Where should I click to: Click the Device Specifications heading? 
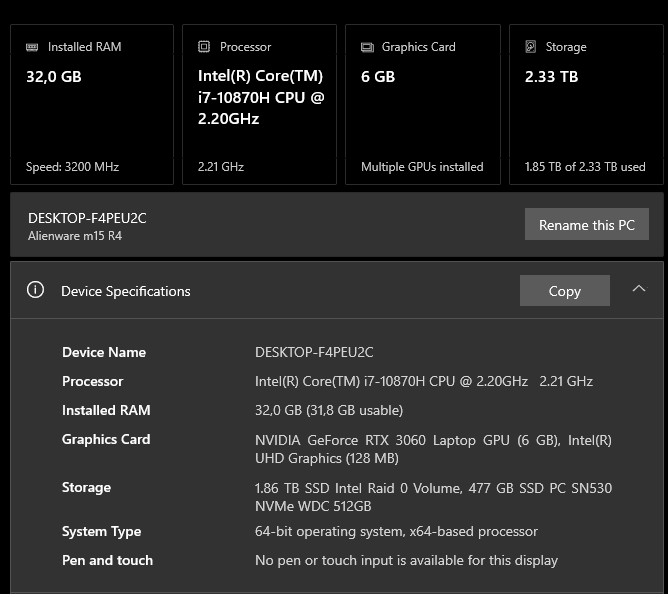[x=125, y=291]
